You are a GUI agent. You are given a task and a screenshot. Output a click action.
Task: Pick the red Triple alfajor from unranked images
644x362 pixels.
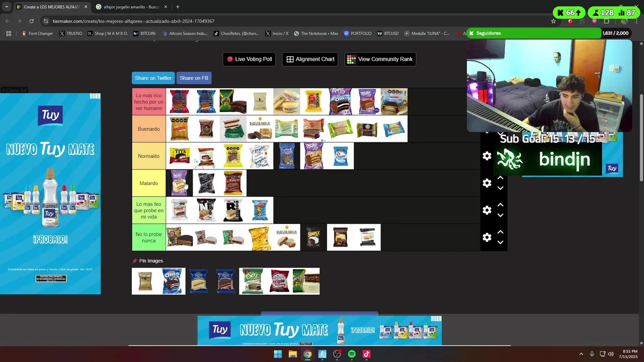click(279, 281)
